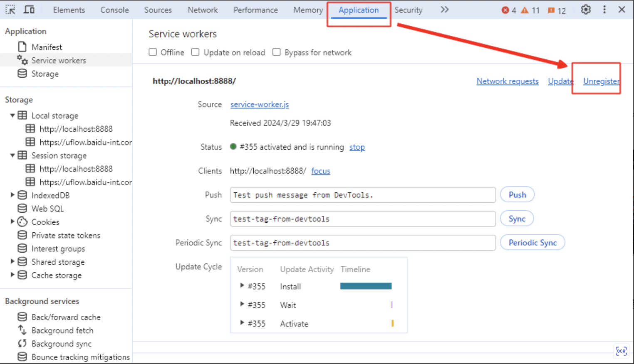This screenshot has height=364, width=634.
Task: Click the stop link in Status
Action: tap(357, 147)
